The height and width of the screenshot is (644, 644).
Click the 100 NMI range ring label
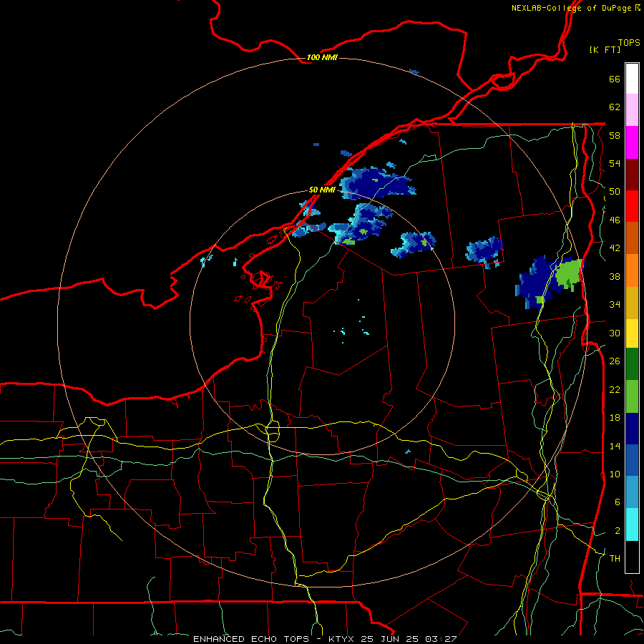click(322, 57)
